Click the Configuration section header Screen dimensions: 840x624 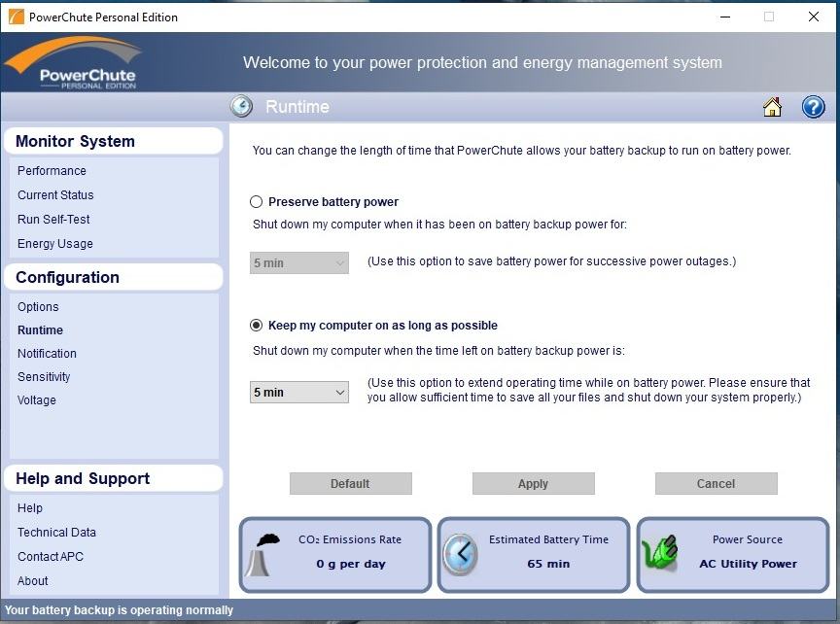point(113,277)
